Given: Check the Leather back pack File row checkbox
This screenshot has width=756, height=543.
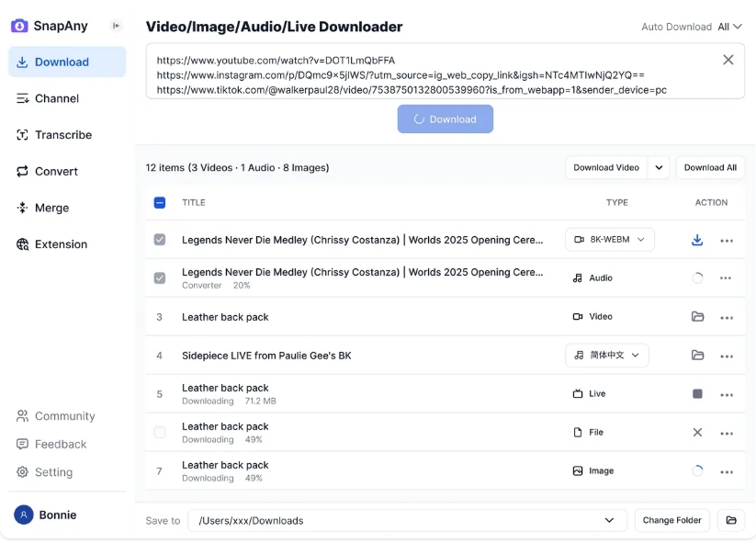Looking at the screenshot, I should coord(160,433).
